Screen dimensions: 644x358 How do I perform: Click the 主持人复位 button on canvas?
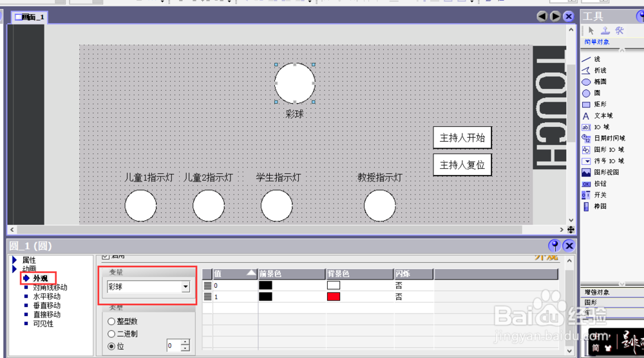tap(462, 165)
